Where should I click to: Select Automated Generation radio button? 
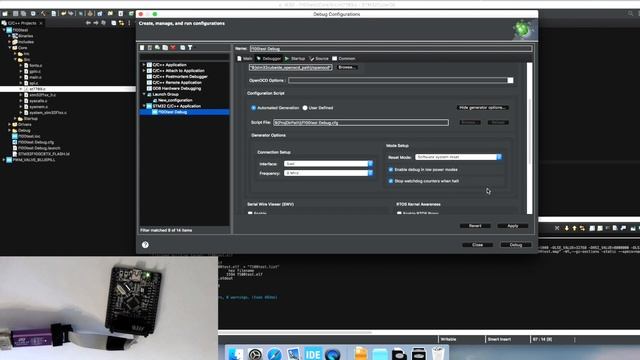click(253, 108)
